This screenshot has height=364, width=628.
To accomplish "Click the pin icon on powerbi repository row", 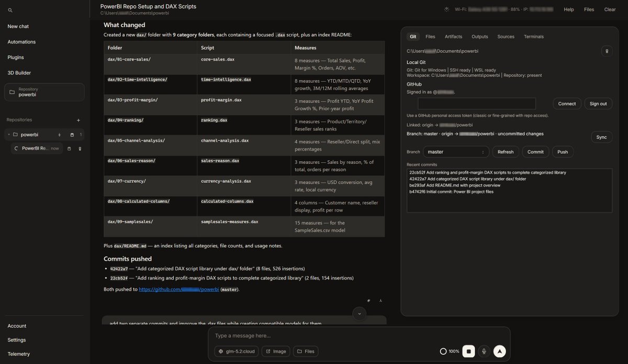I will coord(59,135).
